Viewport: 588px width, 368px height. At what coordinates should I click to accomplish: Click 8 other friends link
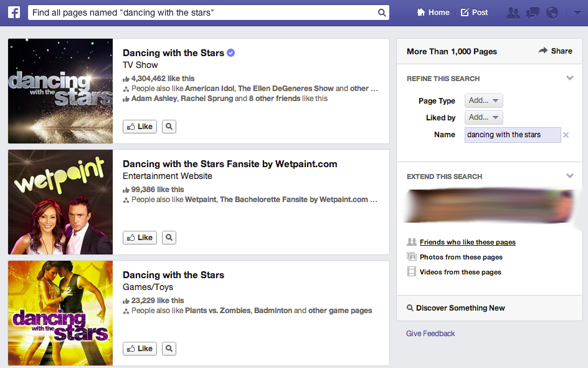pyautogui.click(x=275, y=99)
